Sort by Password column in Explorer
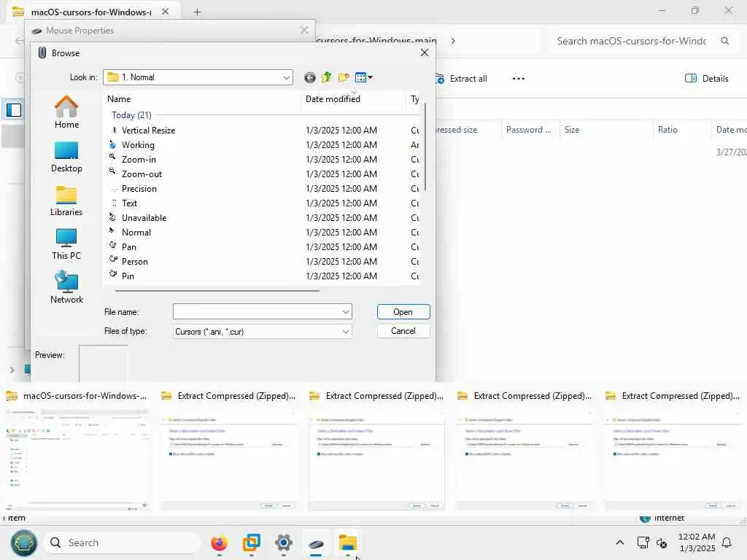This screenshot has height=560, width=747. (x=528, y=130)
